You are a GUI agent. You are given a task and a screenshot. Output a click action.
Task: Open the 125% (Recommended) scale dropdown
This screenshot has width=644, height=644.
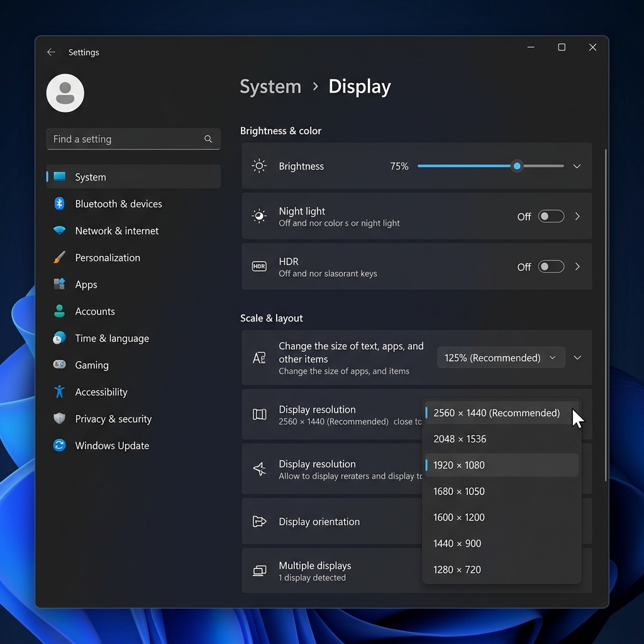pos(501,358)
